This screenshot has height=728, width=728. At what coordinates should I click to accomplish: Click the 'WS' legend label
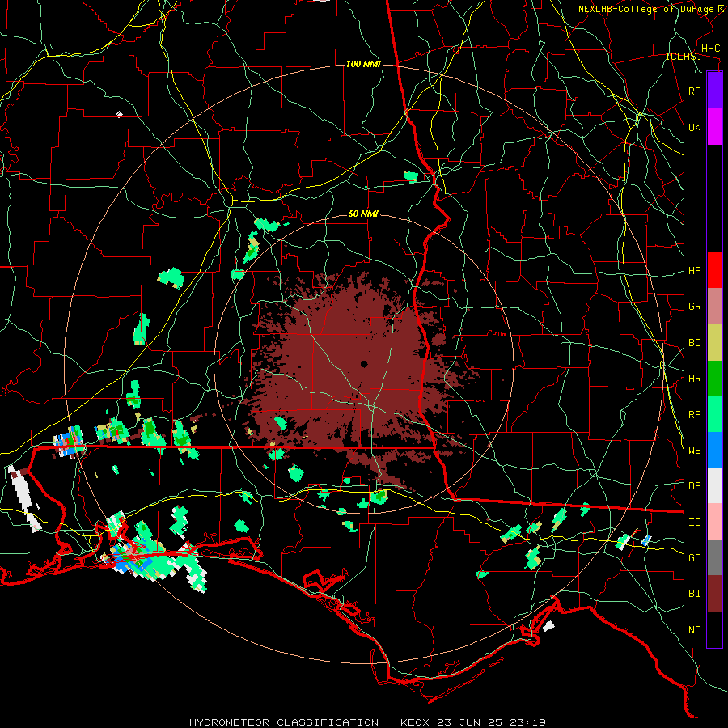[694, 450]
